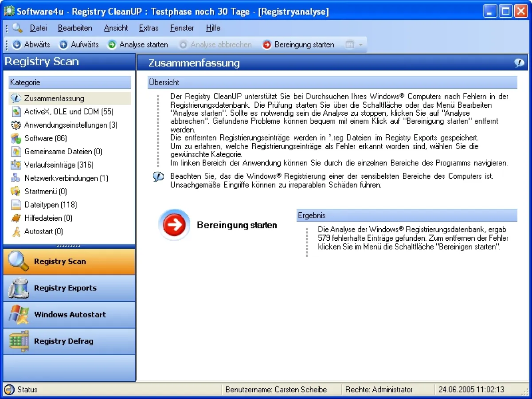Start analysis with the green Analyse starten icon
The width and height of the screenshot is (532, 399).
tap(112, 45)
